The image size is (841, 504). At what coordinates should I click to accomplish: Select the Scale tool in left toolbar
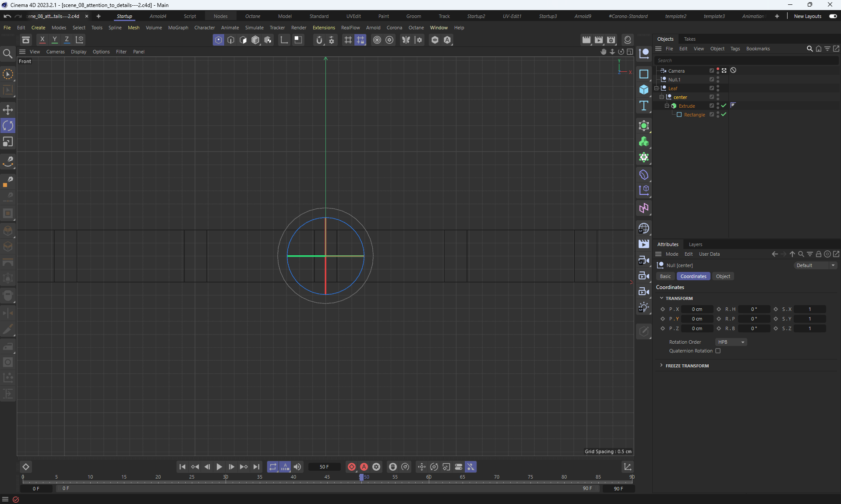(x=8, y=142)
